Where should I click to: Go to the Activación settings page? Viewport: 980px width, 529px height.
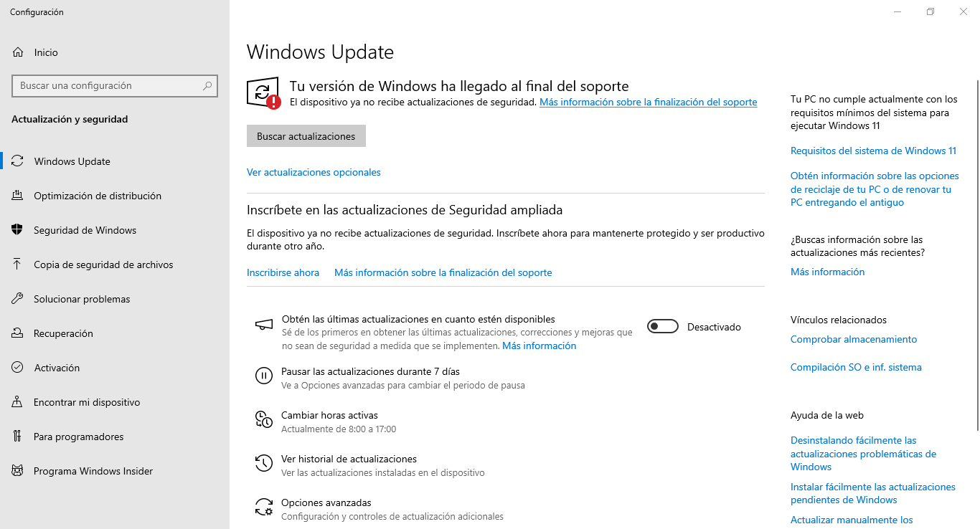(x=115, y=368)
